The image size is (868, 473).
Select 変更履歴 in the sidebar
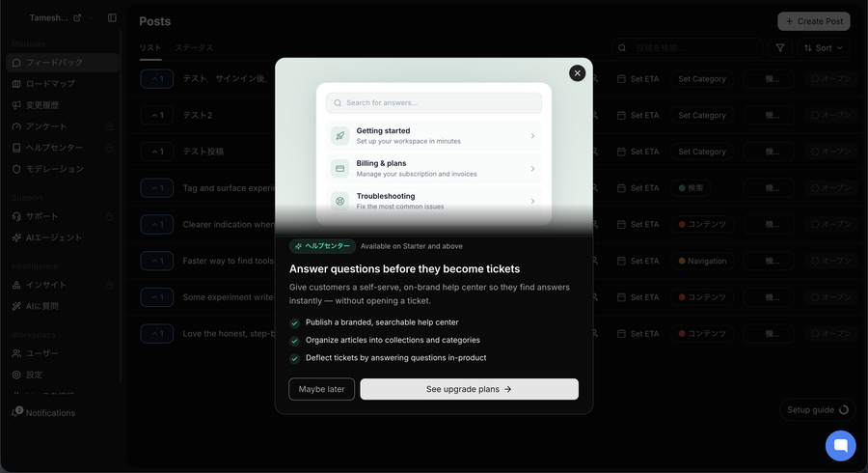[x=63, y=105]
